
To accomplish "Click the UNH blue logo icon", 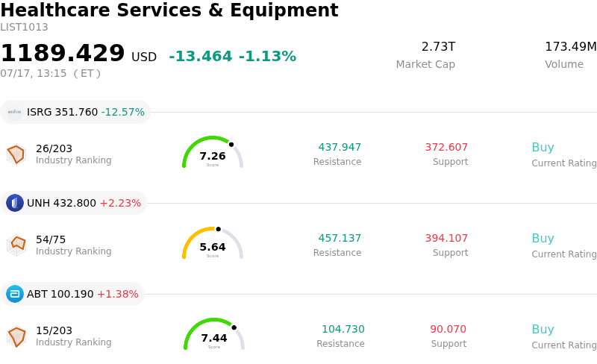I will point(15,203).
